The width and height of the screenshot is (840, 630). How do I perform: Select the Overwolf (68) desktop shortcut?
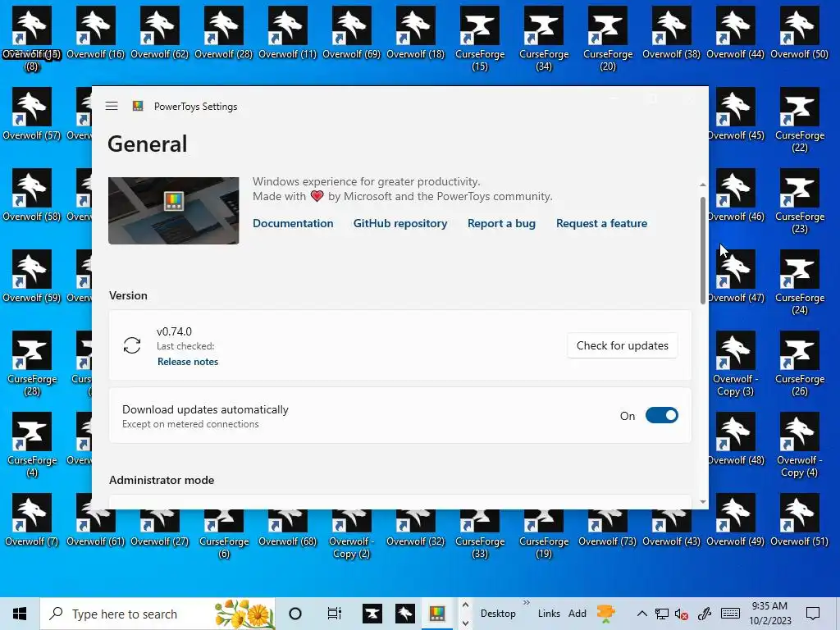288,527
